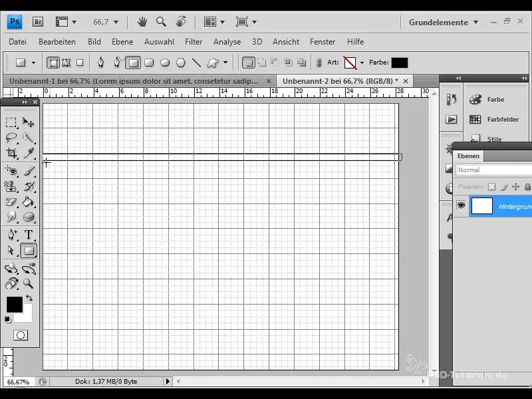Image resolution: width=532 pixels, height=399 pixels.
Task: Toggle Quick Mask mode
Action: click(21, 335)
